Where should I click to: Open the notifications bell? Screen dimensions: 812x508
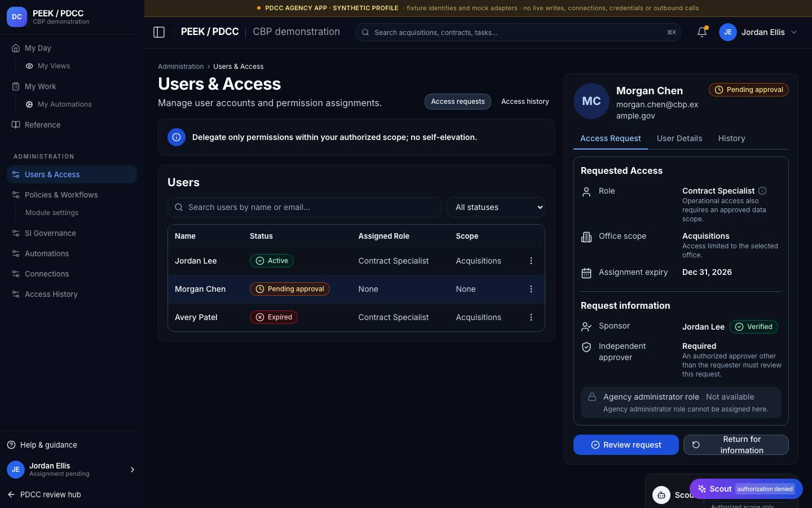click(x=702, y=32)
